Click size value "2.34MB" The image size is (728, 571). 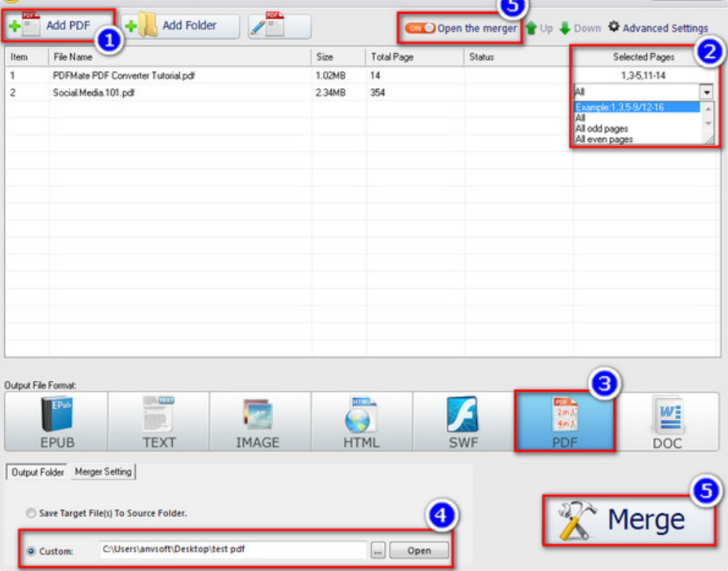click(x=330, y=92)
